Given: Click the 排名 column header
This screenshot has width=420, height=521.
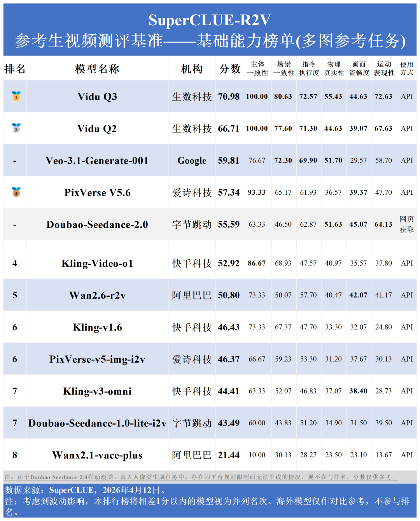Looking at the screenshot, I should (15, 69).
